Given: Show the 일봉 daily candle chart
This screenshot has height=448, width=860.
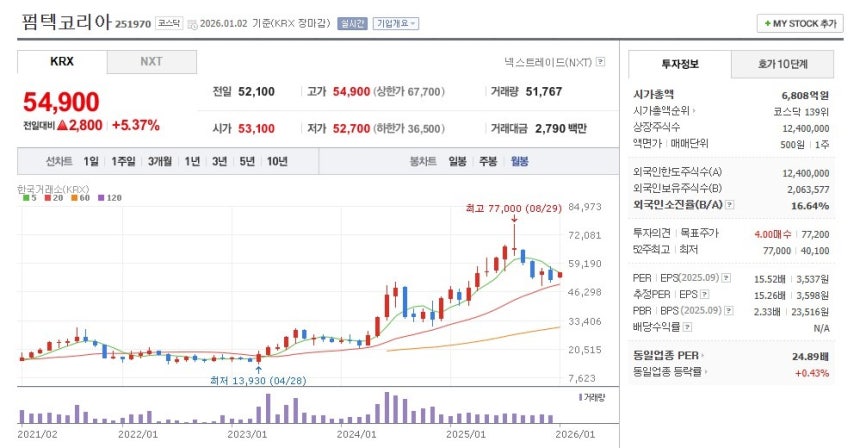Looking at the screenshot, I should [457, 161].
